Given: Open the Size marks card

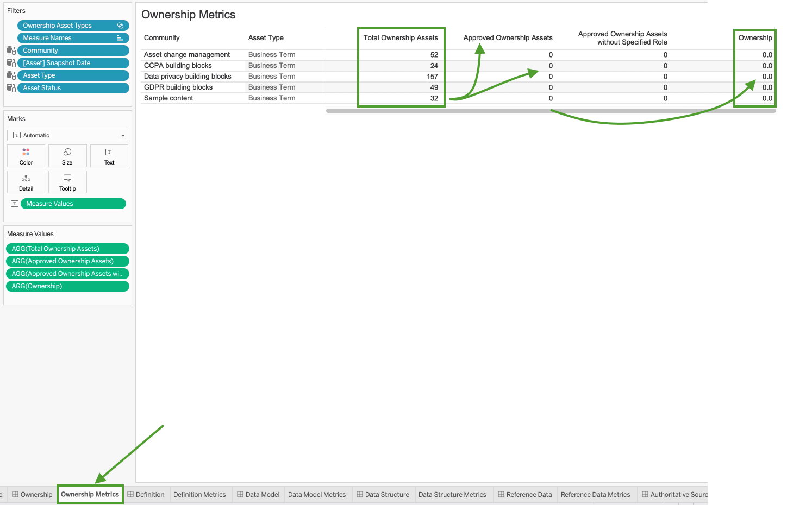Looking at the screenshot, I should pyautogui.click(x=67, y=156).
